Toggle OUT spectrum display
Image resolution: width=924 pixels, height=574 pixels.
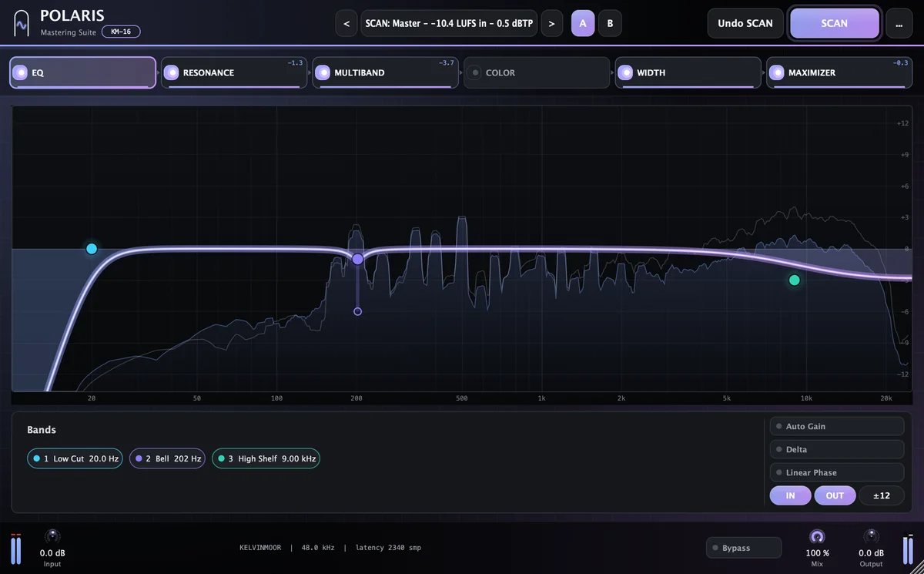pyautogui.click(x=835, y=495)
